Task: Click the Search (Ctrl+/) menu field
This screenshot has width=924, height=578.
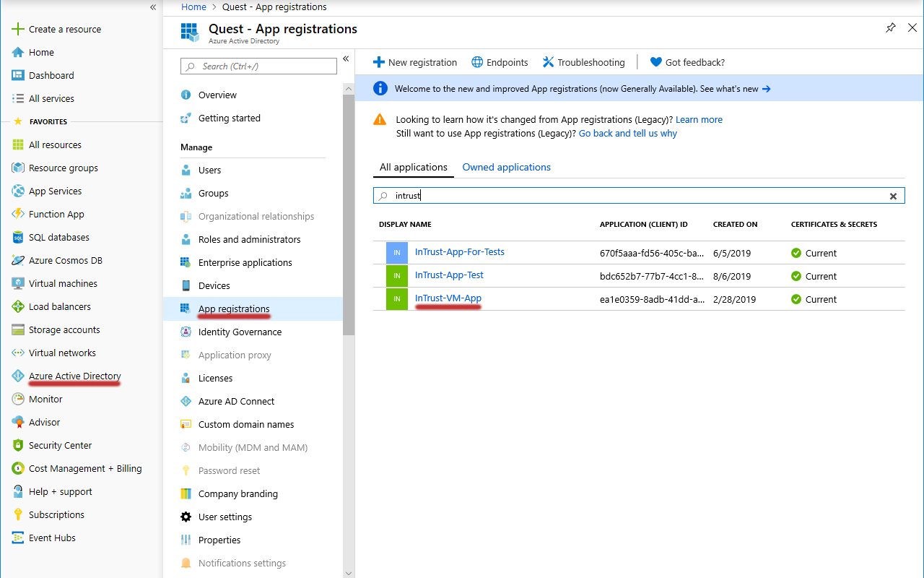Action: click(258, 66)
